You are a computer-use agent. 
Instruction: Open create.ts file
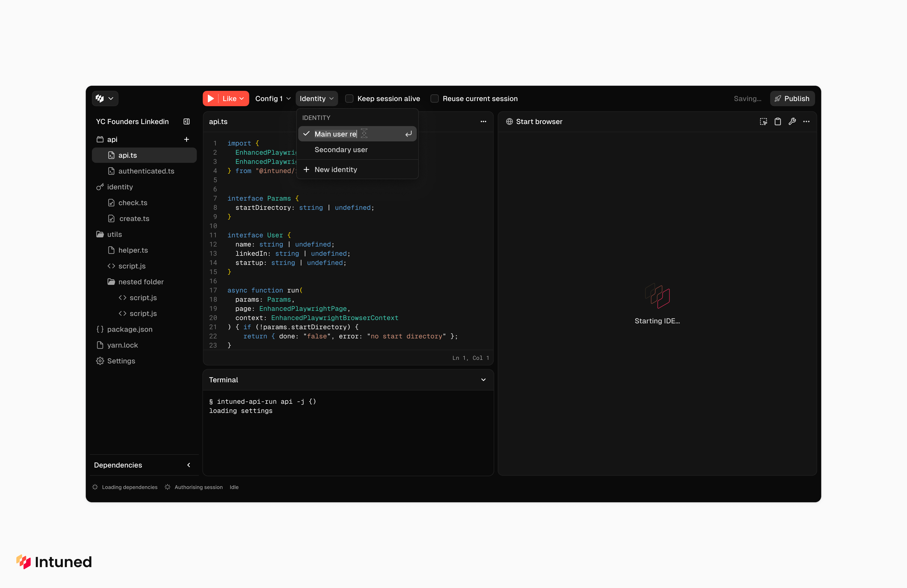coord(144,219)
